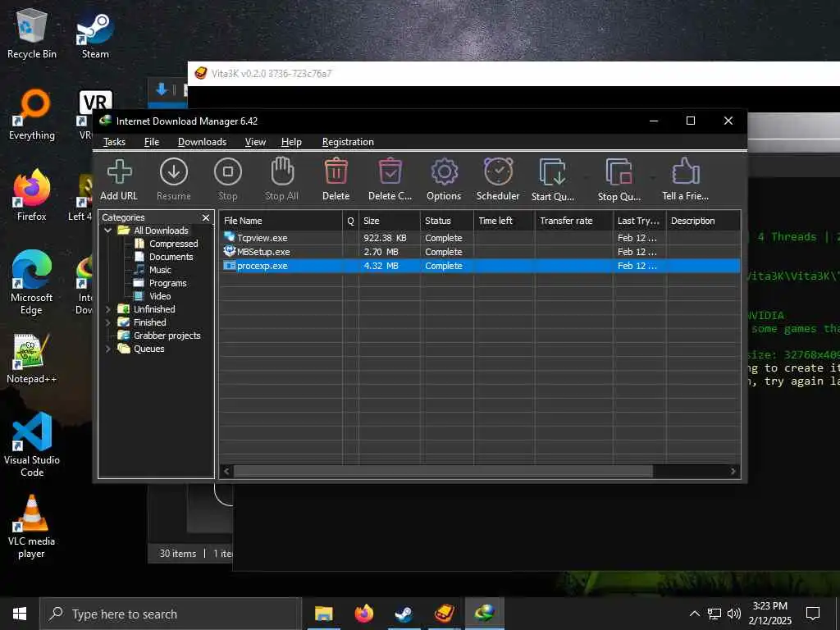
Task: Click the 922.38 KB size cell
Action: pyautogui.click(x=385, y=238)
